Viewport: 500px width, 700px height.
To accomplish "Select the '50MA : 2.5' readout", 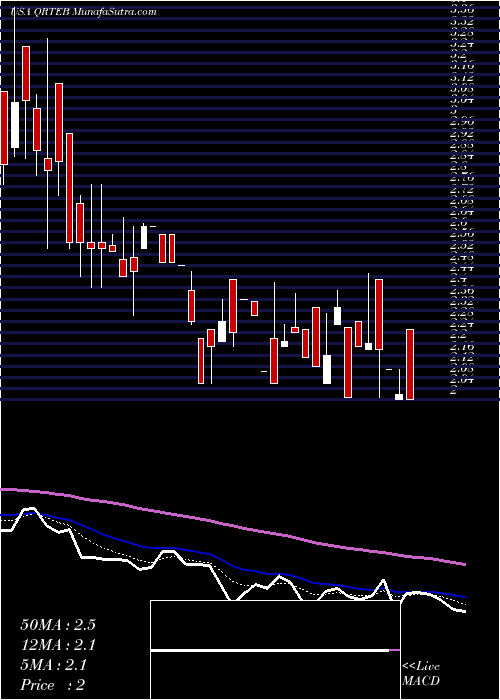I will 58,625.
